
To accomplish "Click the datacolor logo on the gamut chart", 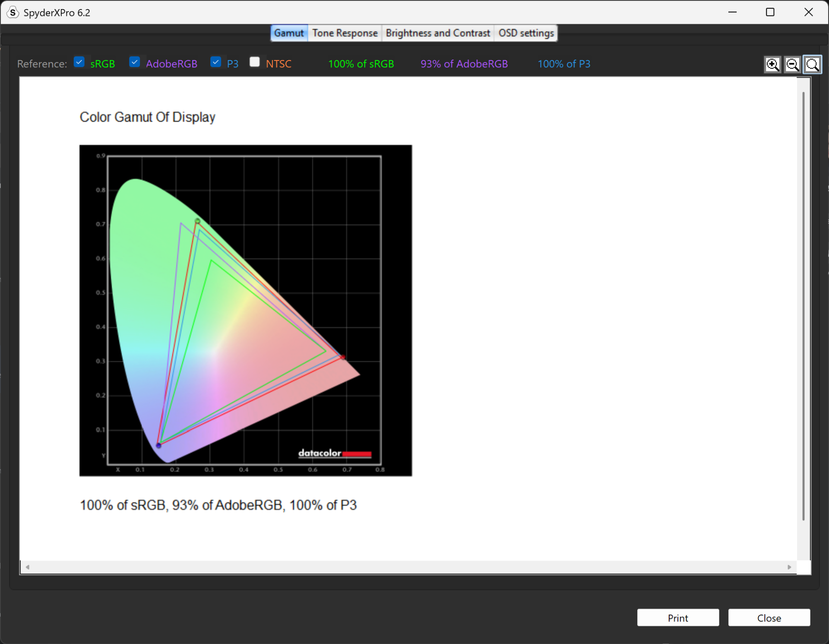I will (335, 454).
